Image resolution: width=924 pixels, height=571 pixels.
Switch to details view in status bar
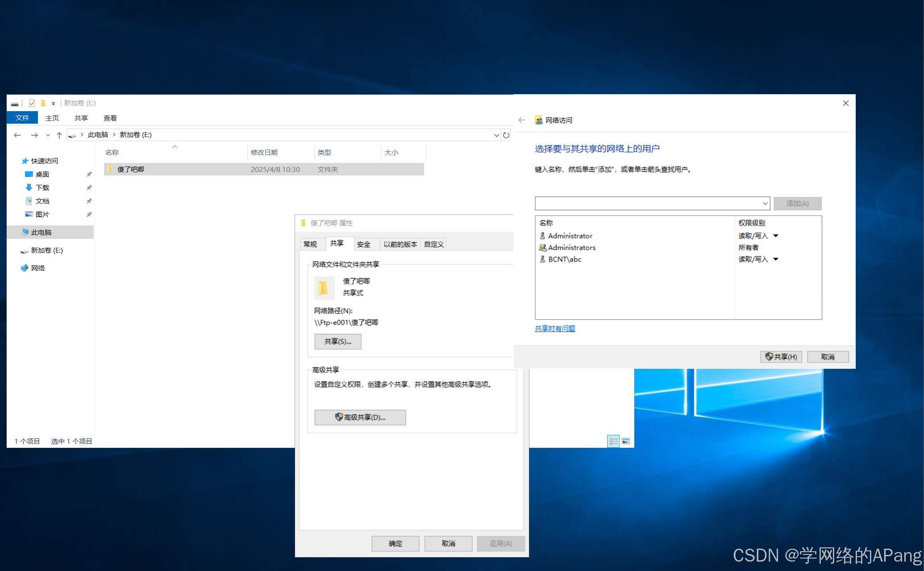(613, 441)
